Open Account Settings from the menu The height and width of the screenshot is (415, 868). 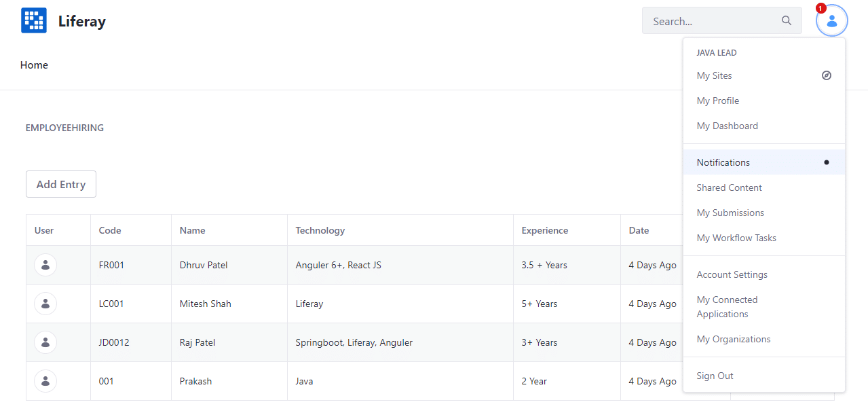click(732, 274)
